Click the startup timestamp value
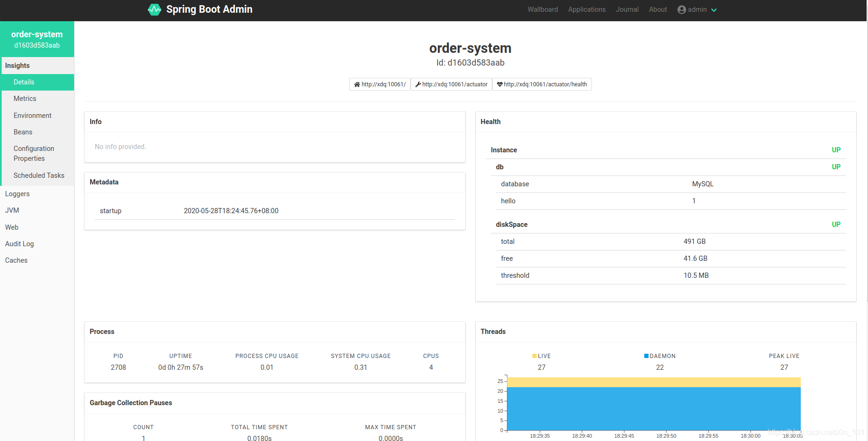 click(231, 211)
